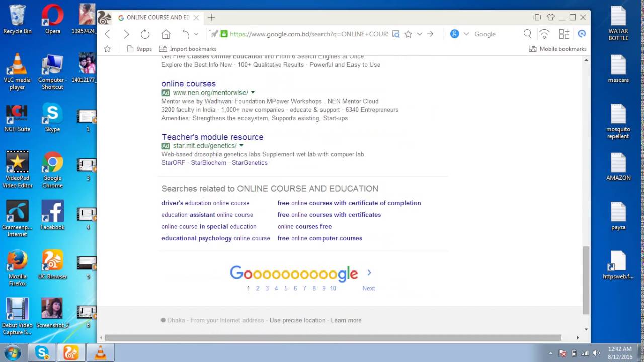The image size is (644, 362).
Task: Select the Recycle Bin desktop icon
Action: click(x=17, y=19)
